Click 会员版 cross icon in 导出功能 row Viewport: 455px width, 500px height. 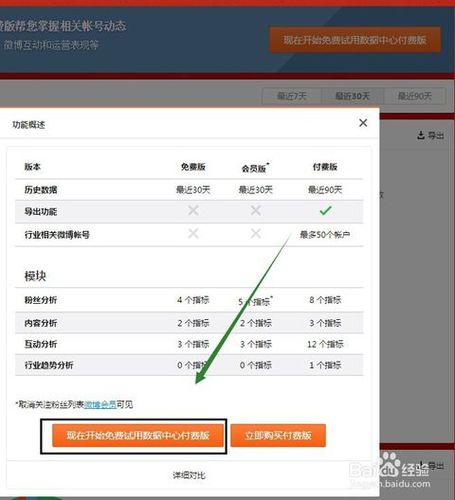(x=256, y=210)
